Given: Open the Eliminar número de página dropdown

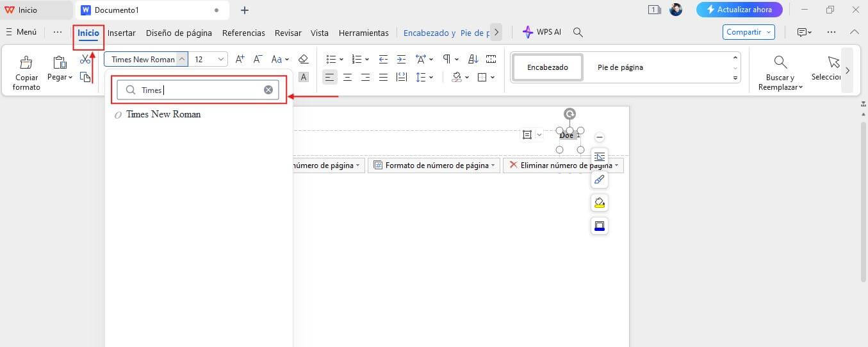Looking at the screenshot, I should (x=616, y=165).
